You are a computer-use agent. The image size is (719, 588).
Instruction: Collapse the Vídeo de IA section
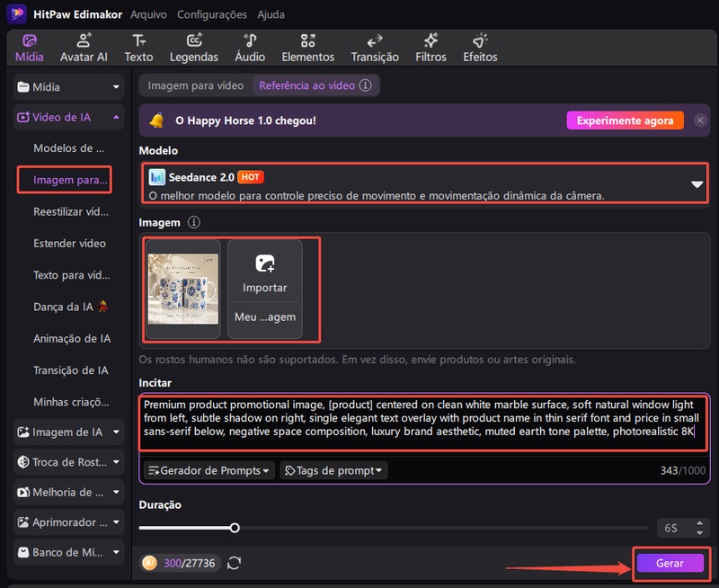69,118
